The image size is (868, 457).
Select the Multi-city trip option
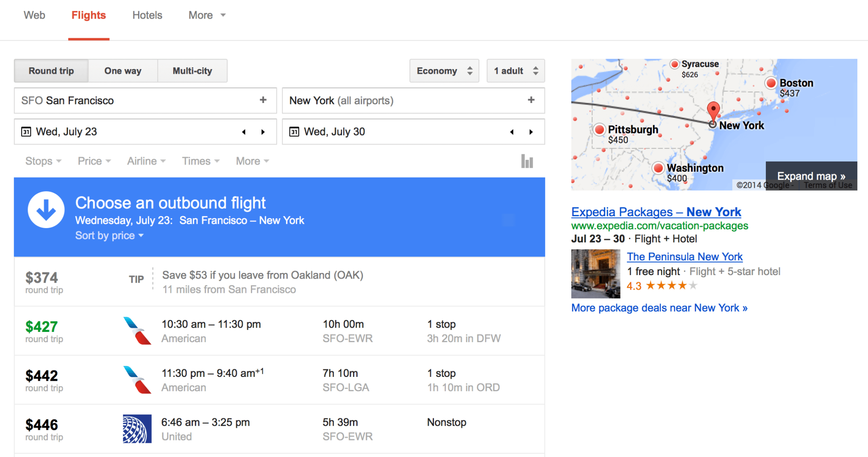coord(192,70)
